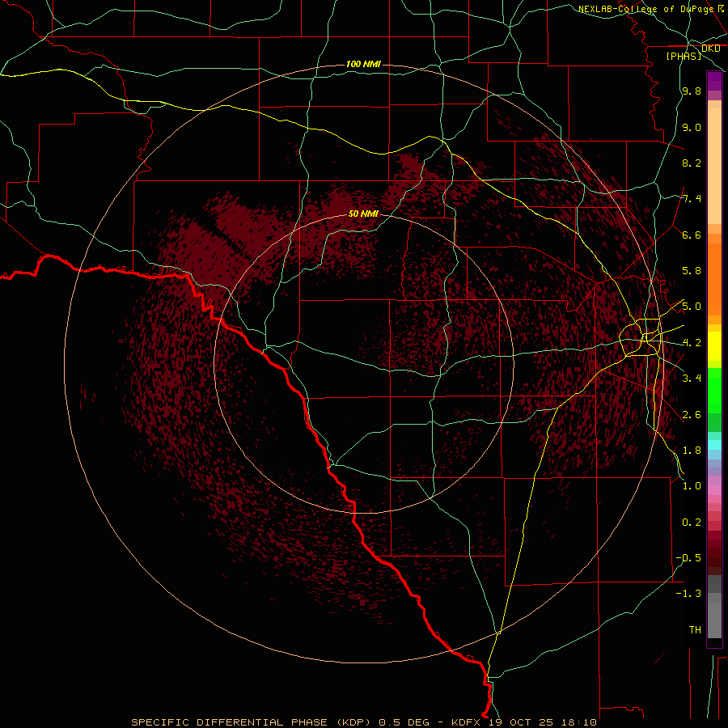Click the 9.0 value on the color scale

(692, 127)
